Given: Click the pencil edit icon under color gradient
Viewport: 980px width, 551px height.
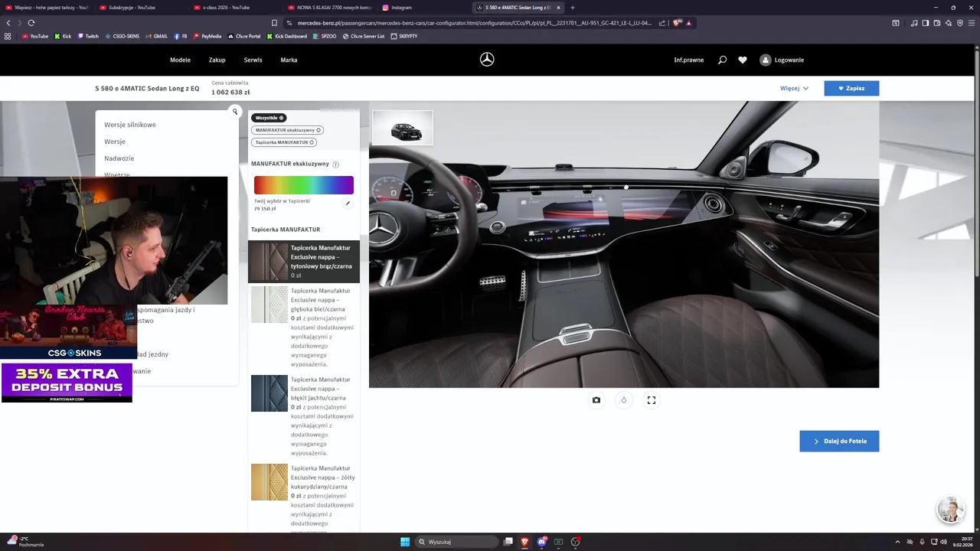Looking at the screenshot, I should pyautogui.click(x=348, y=204).
